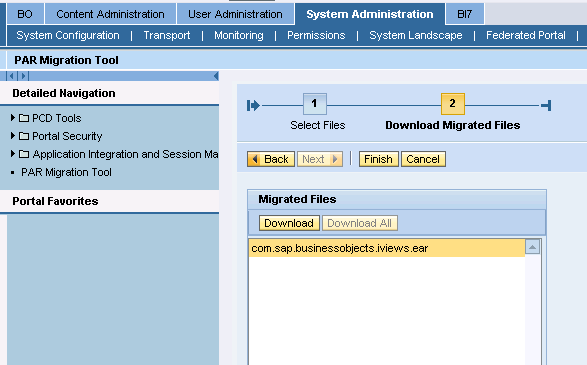Select PAR Migration Tool navigation entry
Screen dimensions: 587x365
pyautogui.click(x=66, y=172)
